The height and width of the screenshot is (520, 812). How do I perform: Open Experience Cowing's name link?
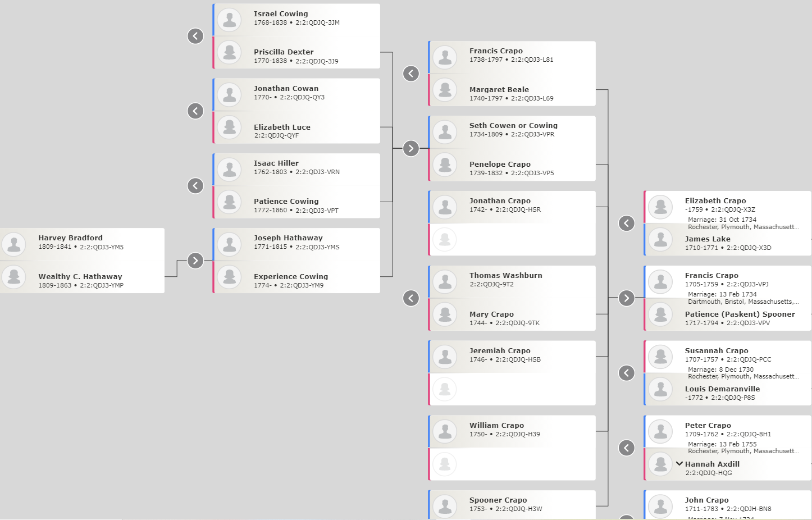pos(291,276)
